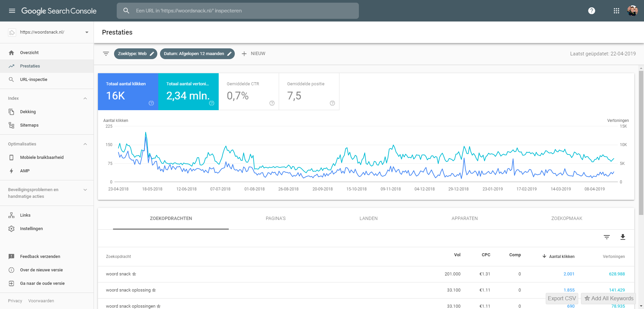Toggle the Totaal aantal vertoningen metric card
This screenshot has width=644, height=309.
coord(189,92)
